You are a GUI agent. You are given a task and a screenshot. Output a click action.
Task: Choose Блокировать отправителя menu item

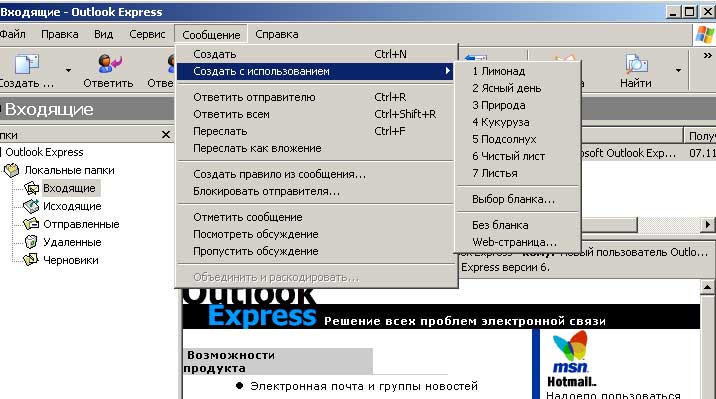pos(315,191)
